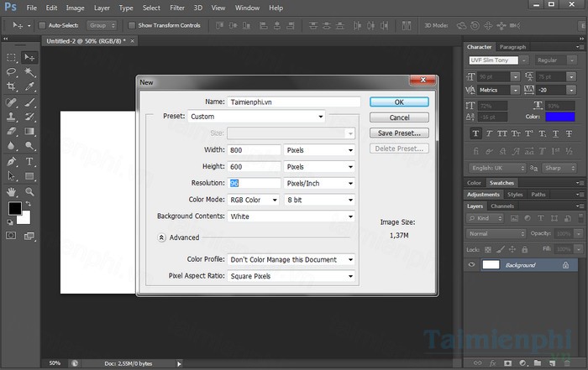Select the Eyedropper tool
588x370 pixels.
(x=29, y=86)
